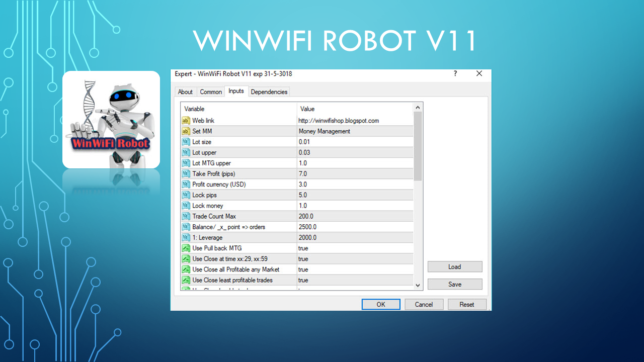This screenshot has width=644, height=362.
Task: Click the Use Close at time boolean icon
Action: [x=186, y=259]
